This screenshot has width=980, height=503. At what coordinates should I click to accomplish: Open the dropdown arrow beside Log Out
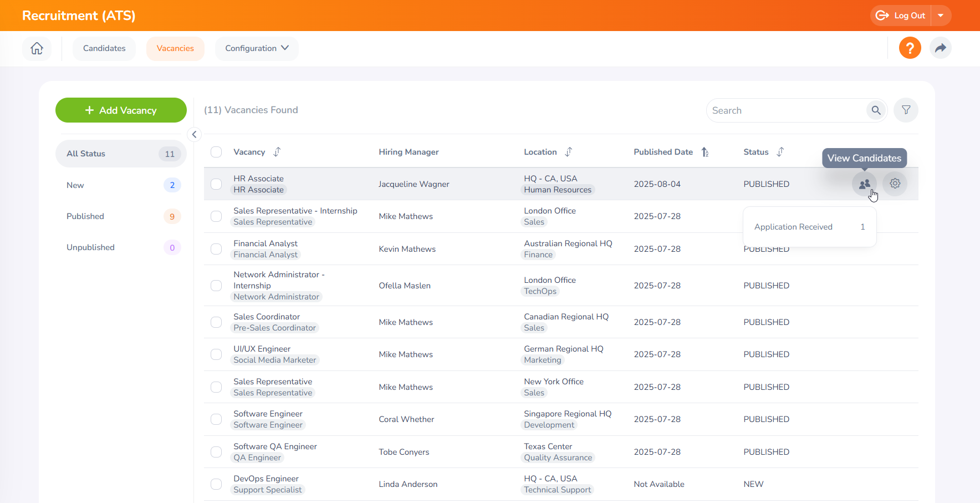pos(941,16)
